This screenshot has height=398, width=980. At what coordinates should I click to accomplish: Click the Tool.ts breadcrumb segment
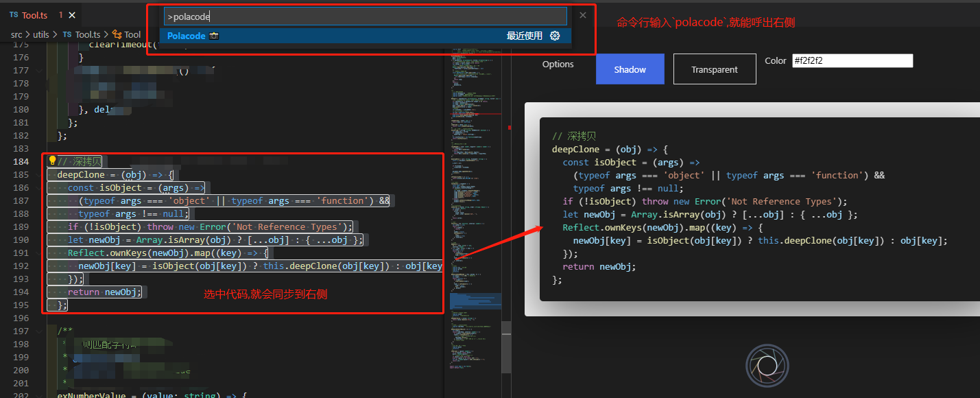click(87, 34)
